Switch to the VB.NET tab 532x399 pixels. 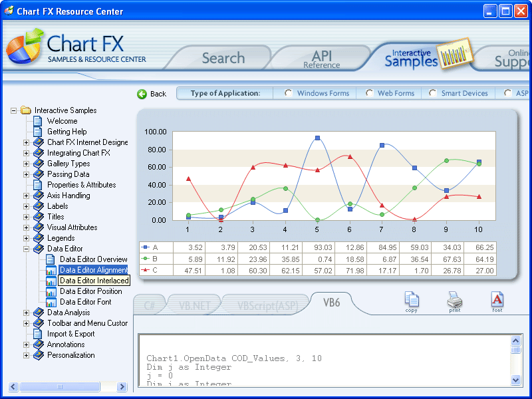point(193,304)
